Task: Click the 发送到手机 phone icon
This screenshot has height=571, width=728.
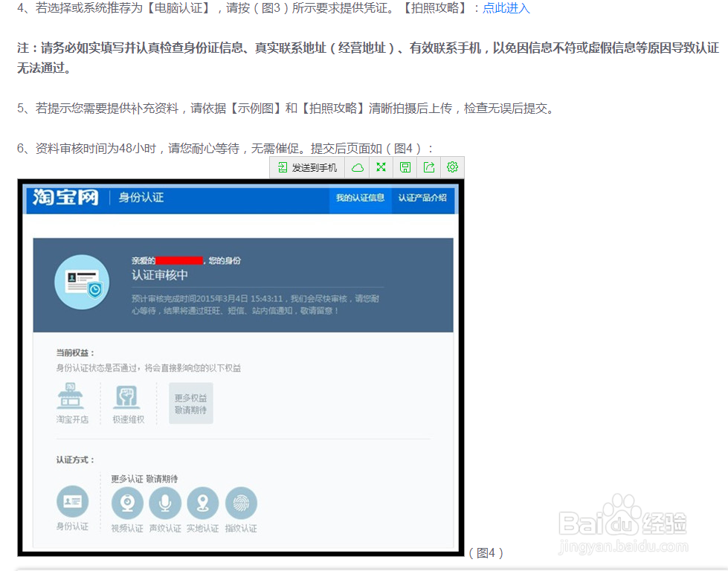Action: click(283, 167)
